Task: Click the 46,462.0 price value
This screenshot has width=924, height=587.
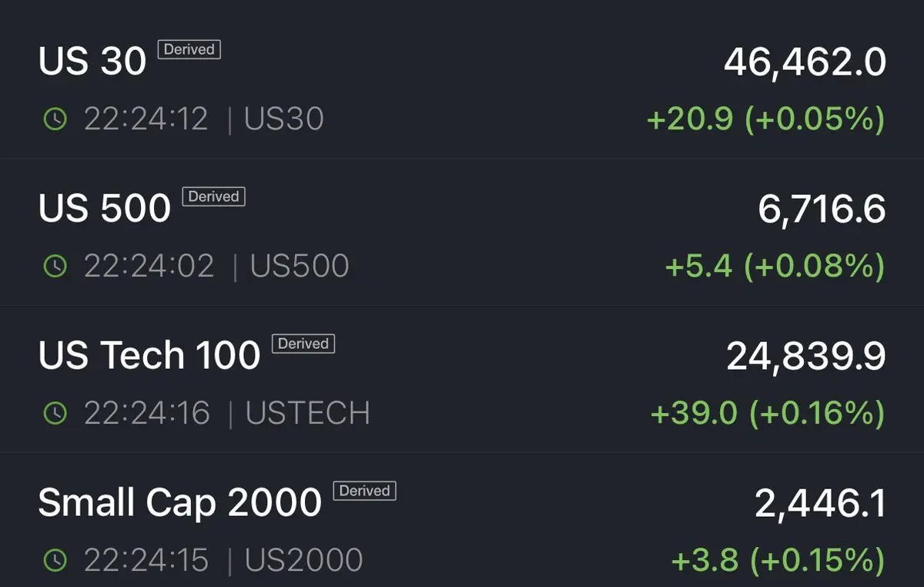Action: 805,62
